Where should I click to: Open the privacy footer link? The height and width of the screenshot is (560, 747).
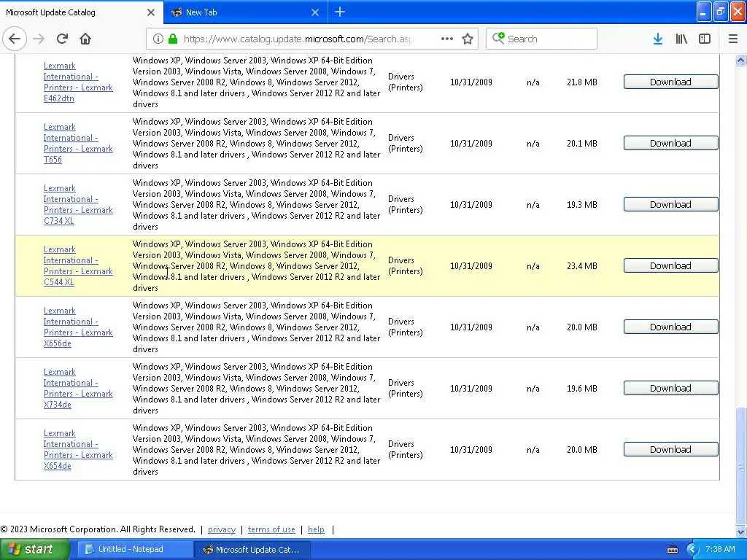[x=222, y=529]
